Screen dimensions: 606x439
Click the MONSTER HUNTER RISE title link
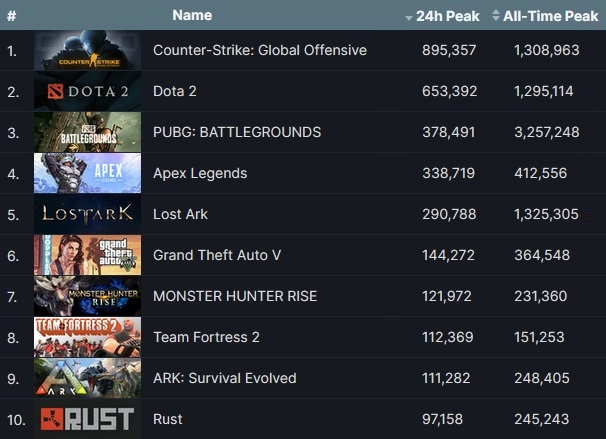pyautogui.click(x=235, y=296)
